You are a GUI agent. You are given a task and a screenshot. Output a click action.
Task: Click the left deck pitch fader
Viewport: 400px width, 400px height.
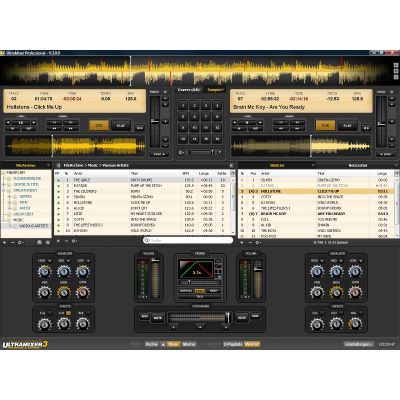(155, 122)
